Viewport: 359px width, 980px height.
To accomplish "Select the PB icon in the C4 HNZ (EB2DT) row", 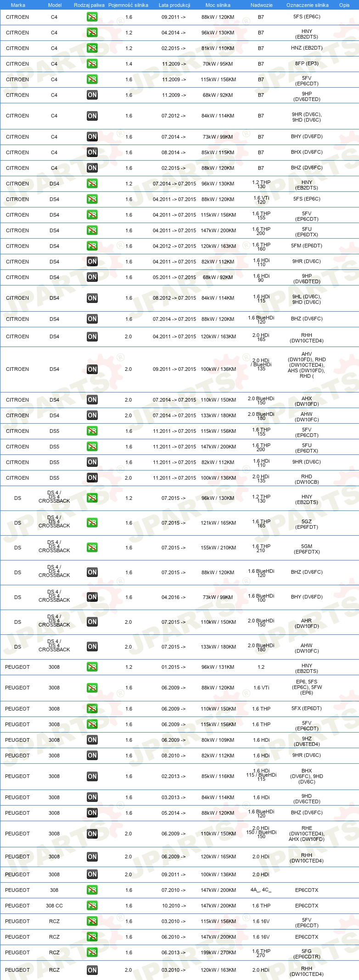I will 92,48.
